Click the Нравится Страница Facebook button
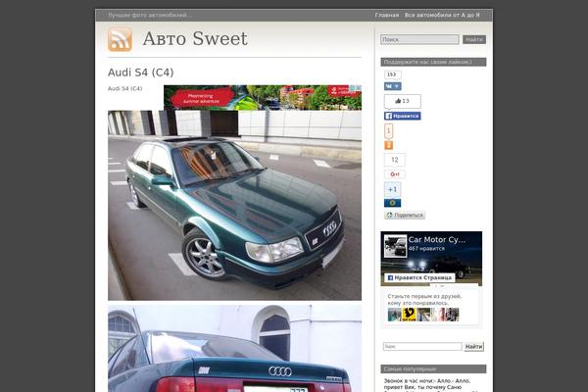This screenshot has height=392, width=588. 419,278
